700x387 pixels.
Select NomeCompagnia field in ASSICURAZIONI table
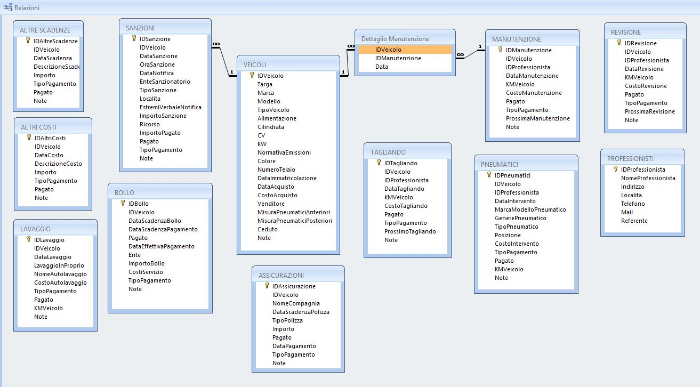[x=296, y=303]
